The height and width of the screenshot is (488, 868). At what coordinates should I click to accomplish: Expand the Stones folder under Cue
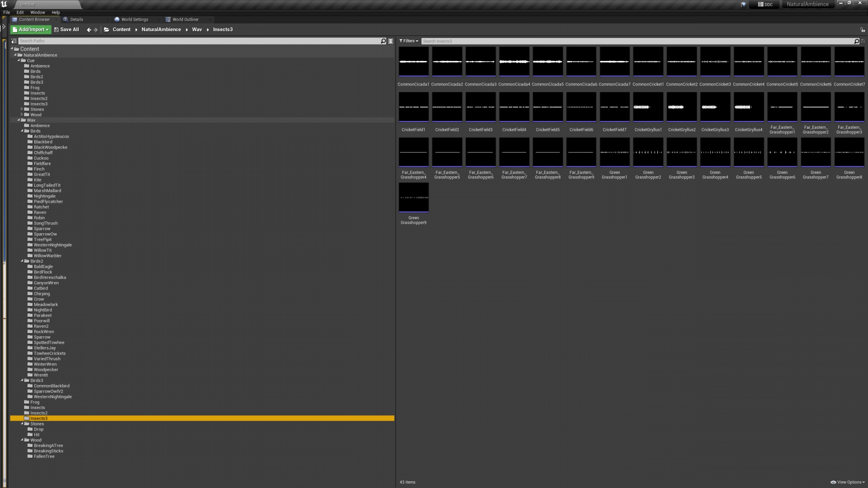(22, 109)
